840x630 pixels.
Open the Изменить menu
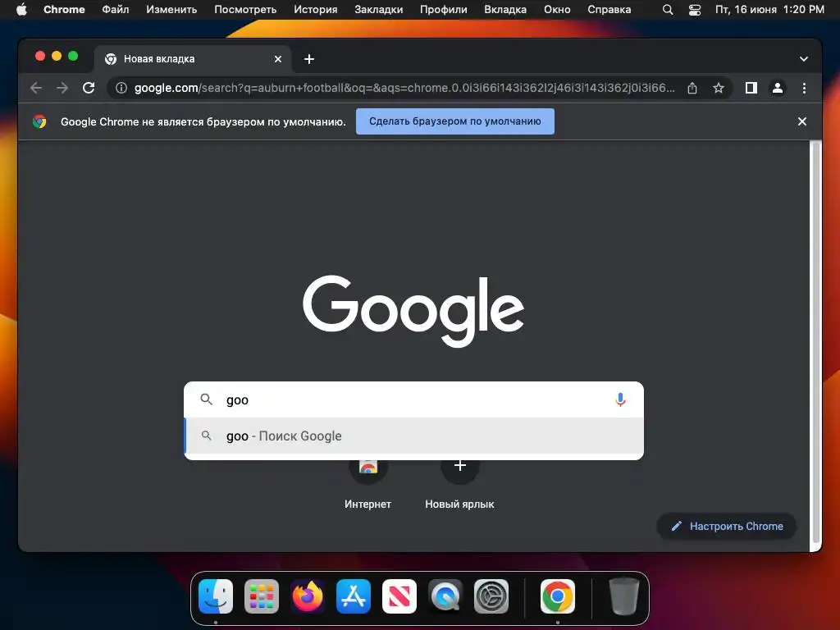(171, 10)
